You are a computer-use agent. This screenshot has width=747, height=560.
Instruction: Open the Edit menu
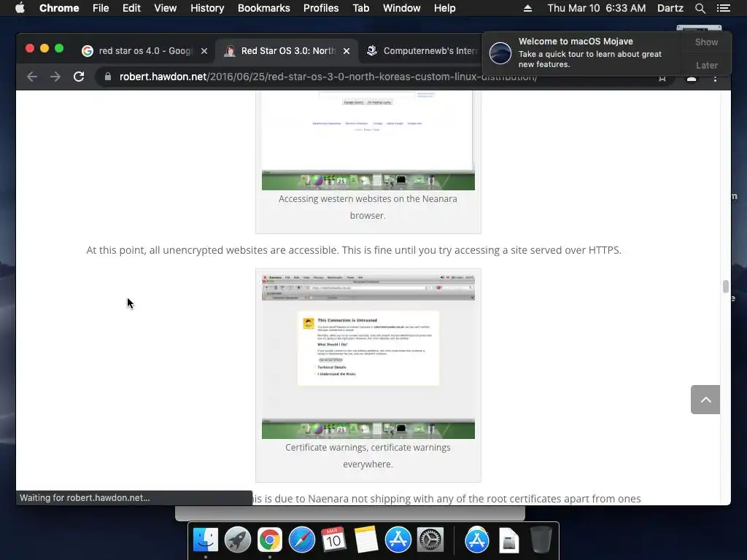[131, 8]
